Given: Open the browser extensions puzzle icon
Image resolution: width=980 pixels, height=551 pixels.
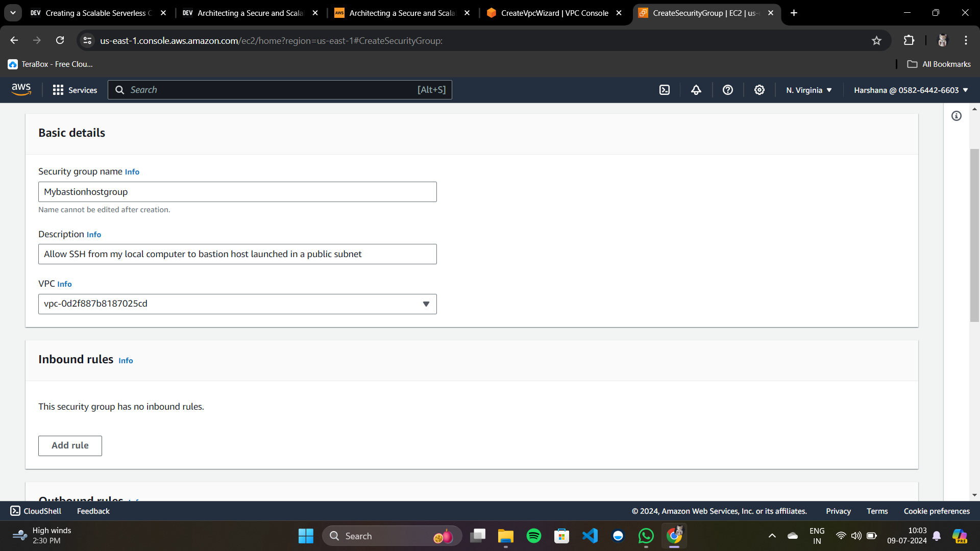Looking at the screenshot, I should coord(909,40).
